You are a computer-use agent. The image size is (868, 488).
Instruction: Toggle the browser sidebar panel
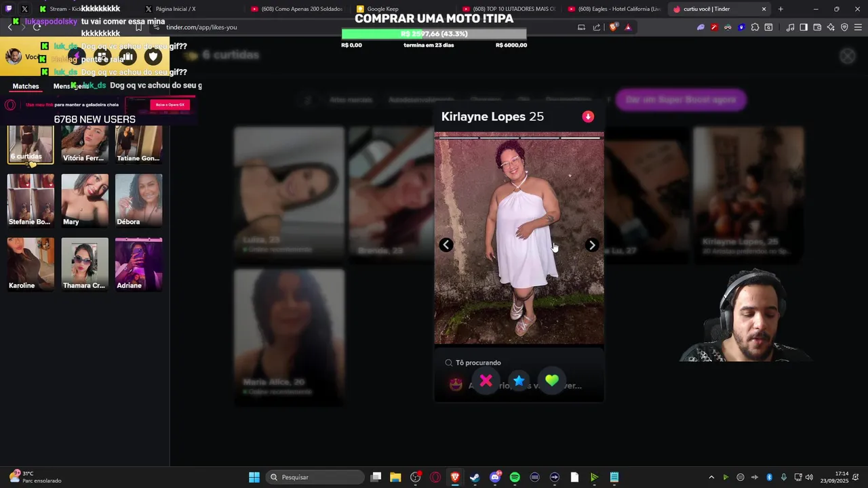point(804,27)
